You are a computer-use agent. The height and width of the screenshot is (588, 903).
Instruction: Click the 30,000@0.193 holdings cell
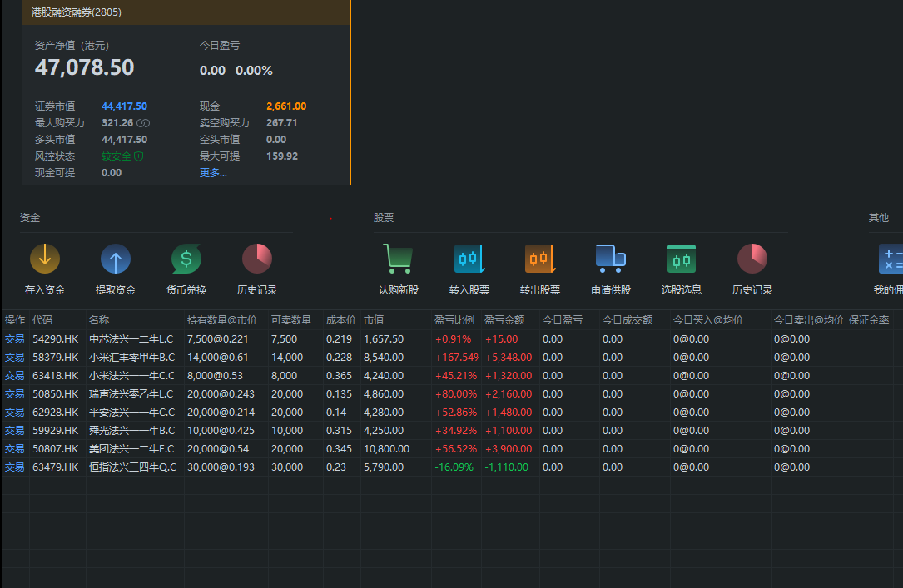(x=221, y=467)
